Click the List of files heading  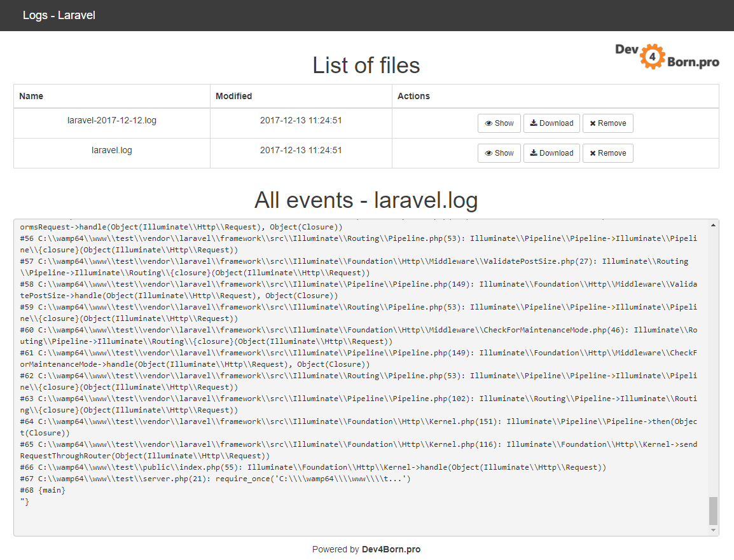(366, 65)
